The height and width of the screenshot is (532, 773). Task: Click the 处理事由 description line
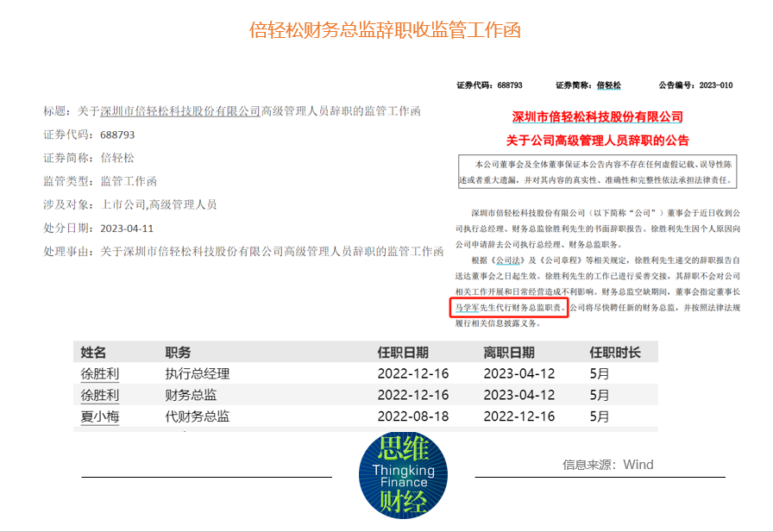243,252
